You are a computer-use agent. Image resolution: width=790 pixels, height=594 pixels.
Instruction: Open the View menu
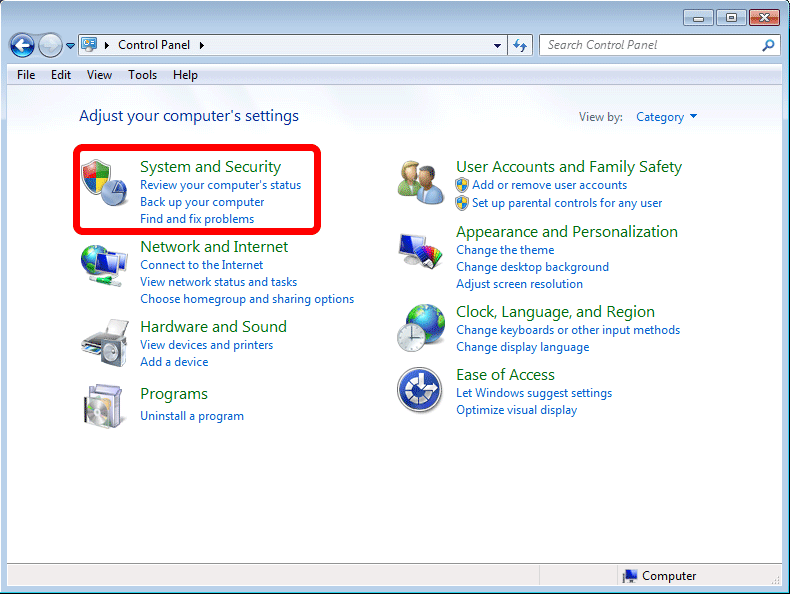pos(99,75)
